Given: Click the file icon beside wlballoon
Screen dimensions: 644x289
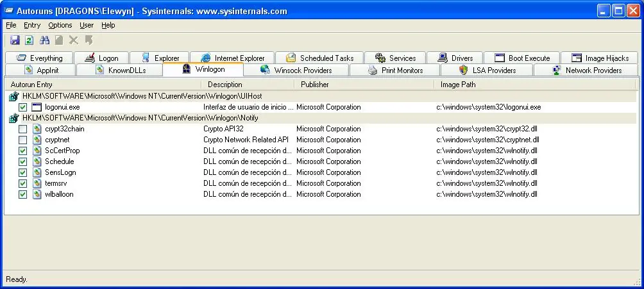Looking at the screenshot, I should (x=37, y=194).
